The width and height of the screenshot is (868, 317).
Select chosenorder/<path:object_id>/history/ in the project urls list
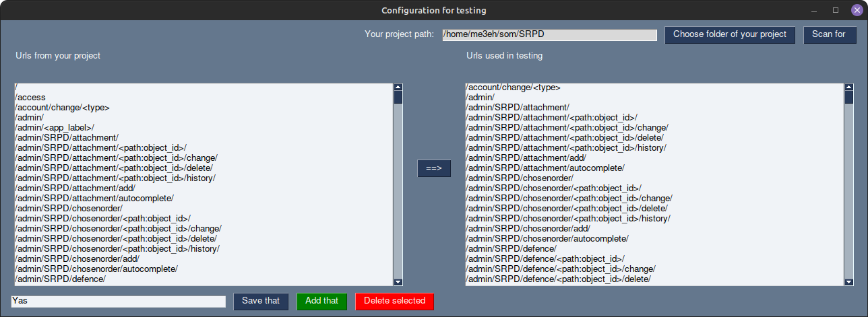(x=203, y=249)
